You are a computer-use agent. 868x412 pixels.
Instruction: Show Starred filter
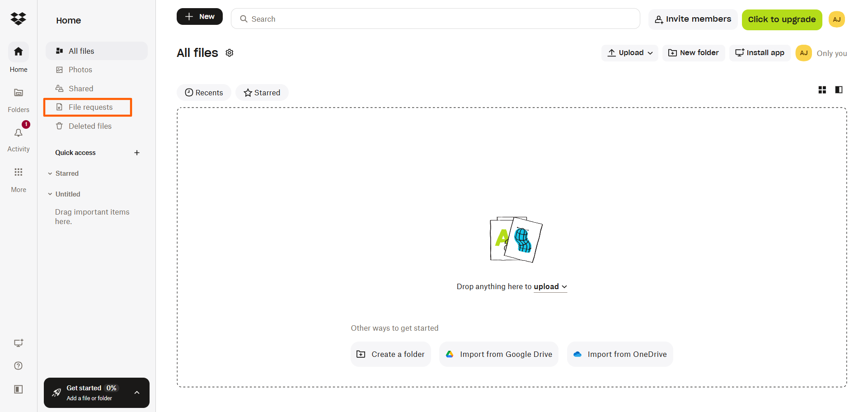262,93
